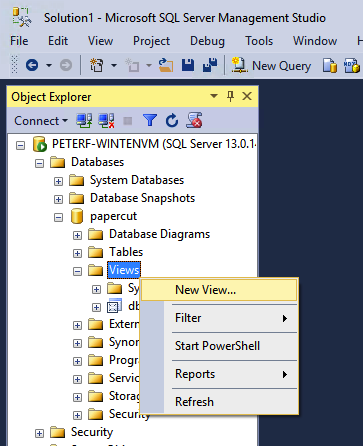Open the Debug menu
Viewport: 363px width, 446px height.
click(207, 41)
